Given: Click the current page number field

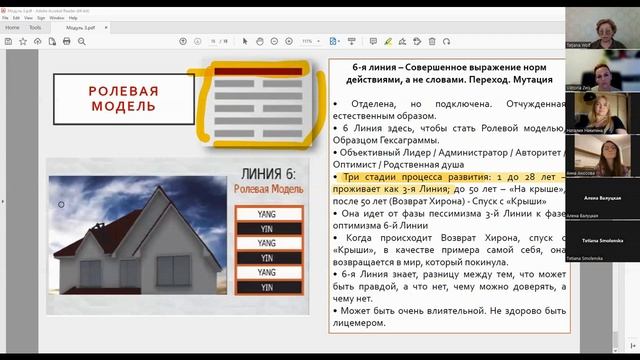Looking at the screenshot, I should pyautogui.click(x=213, y=41).
